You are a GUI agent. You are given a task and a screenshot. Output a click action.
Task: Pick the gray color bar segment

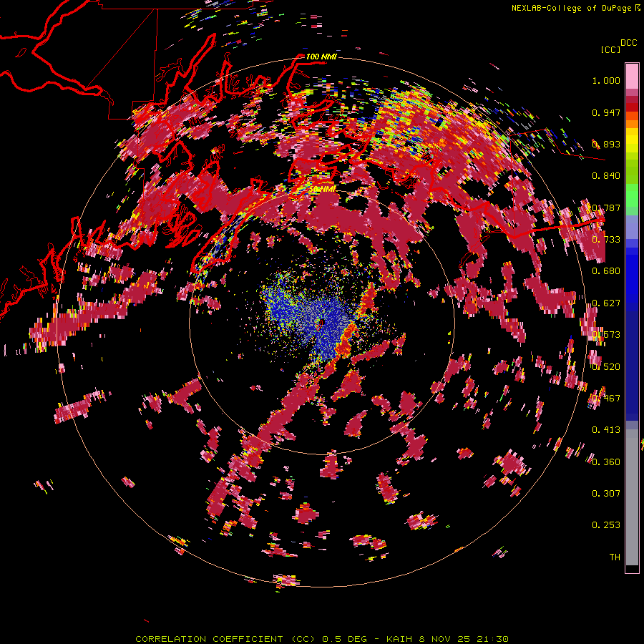click(x=632, y=497)
